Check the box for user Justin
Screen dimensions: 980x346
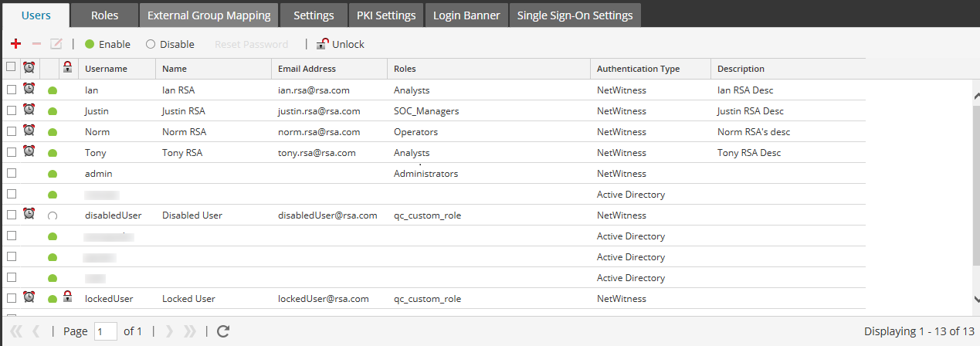pos(12,111)
